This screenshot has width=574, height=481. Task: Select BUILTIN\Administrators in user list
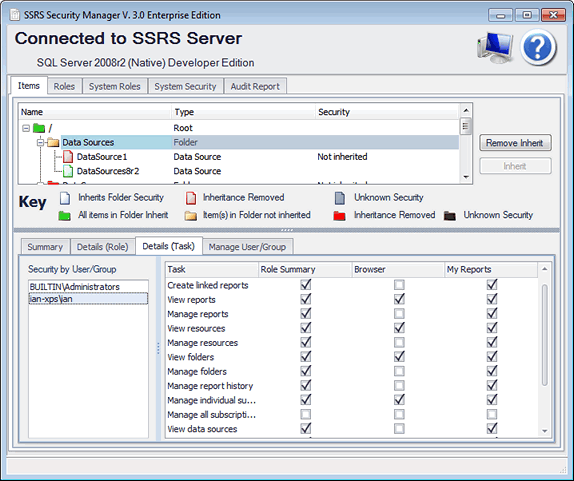pos(88,287)
